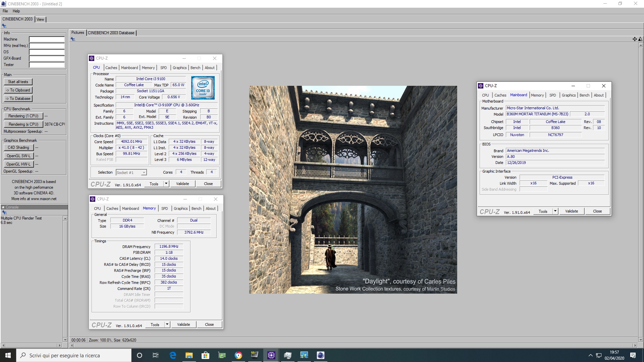
Task: Click the Machine input field
Action: tap(47, 39)
